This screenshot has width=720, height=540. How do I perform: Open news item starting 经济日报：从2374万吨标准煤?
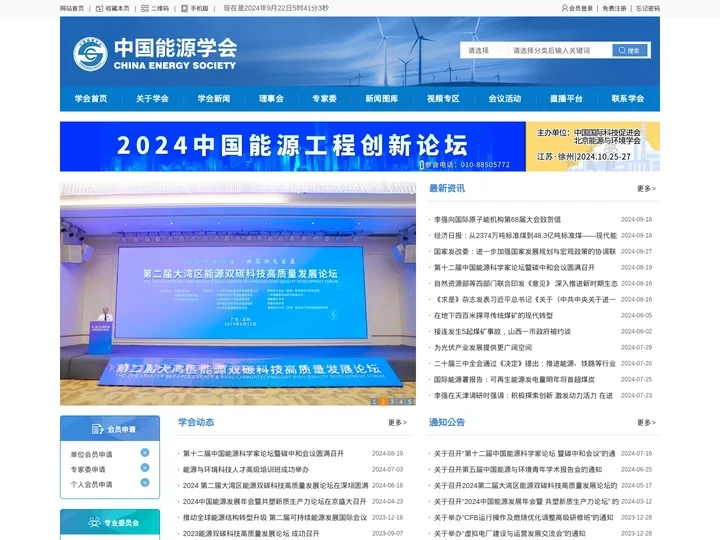[x=525, y=236]
